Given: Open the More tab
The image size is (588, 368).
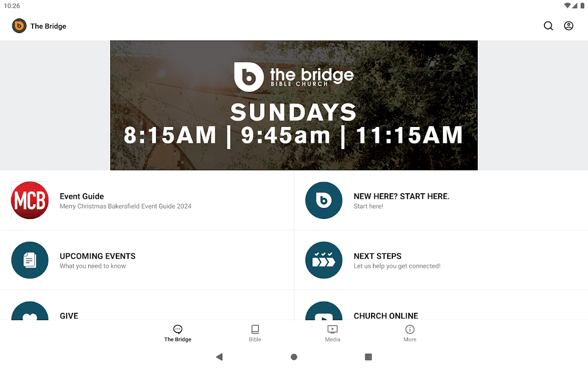Looking at the screenshot, I should (410, 333).
